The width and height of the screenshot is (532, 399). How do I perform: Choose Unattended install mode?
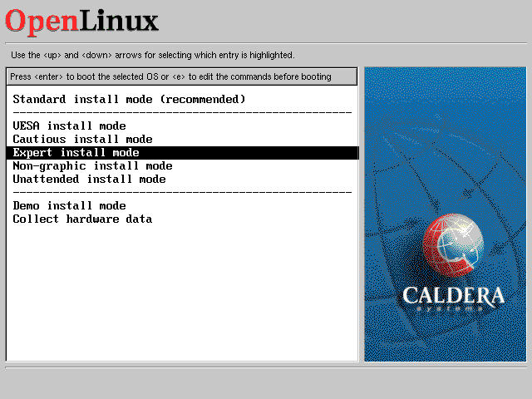(x=89, y=179)
